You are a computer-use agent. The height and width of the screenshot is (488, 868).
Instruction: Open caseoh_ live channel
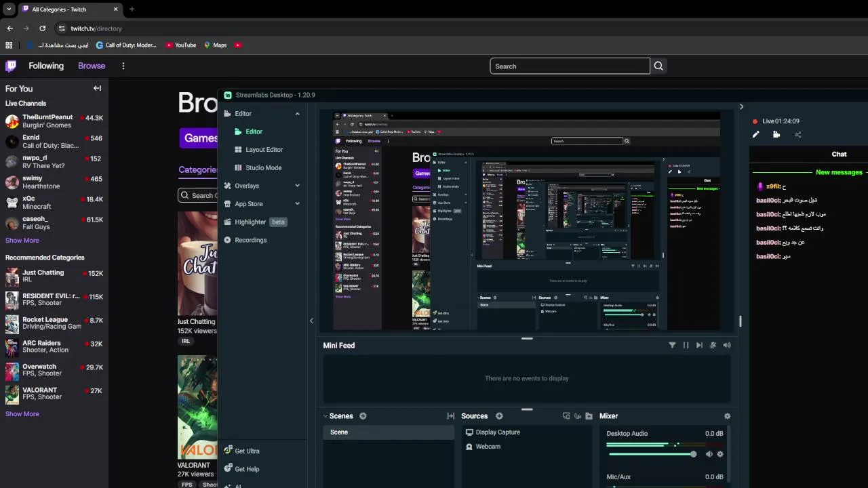click(54, 223)
